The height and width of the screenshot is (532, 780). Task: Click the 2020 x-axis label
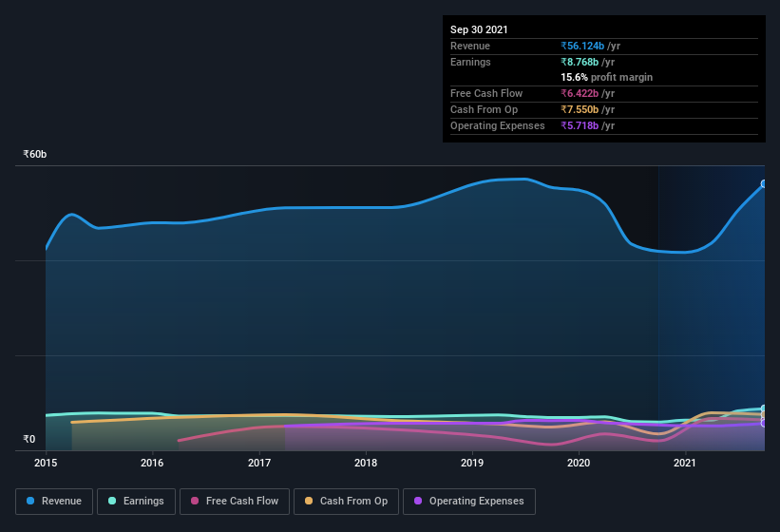point(579,463)
